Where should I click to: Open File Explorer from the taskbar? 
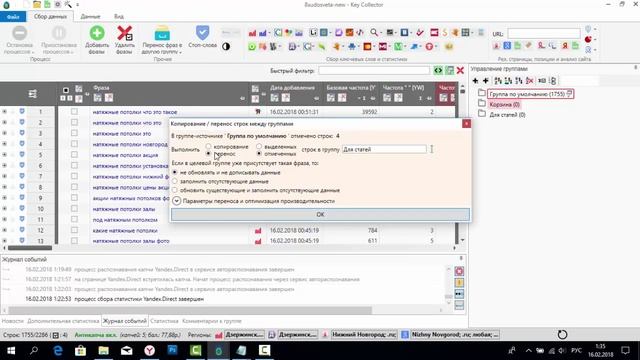(x=104, y=350)
